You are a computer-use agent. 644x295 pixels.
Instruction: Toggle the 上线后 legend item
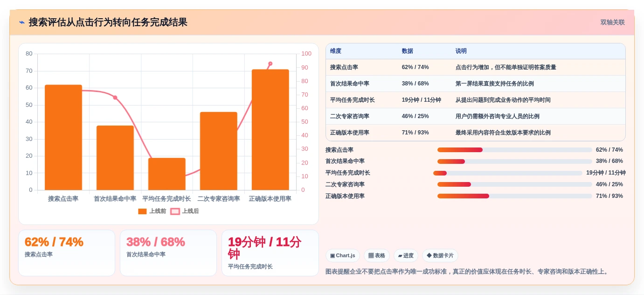(x=185, y=211)
